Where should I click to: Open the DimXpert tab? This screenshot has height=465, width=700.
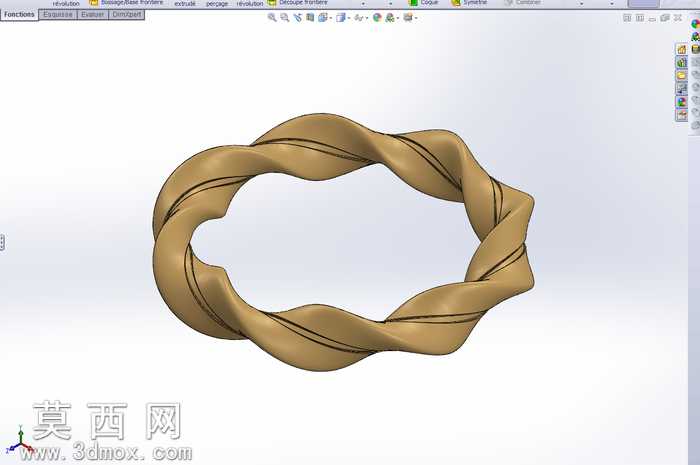127,15
